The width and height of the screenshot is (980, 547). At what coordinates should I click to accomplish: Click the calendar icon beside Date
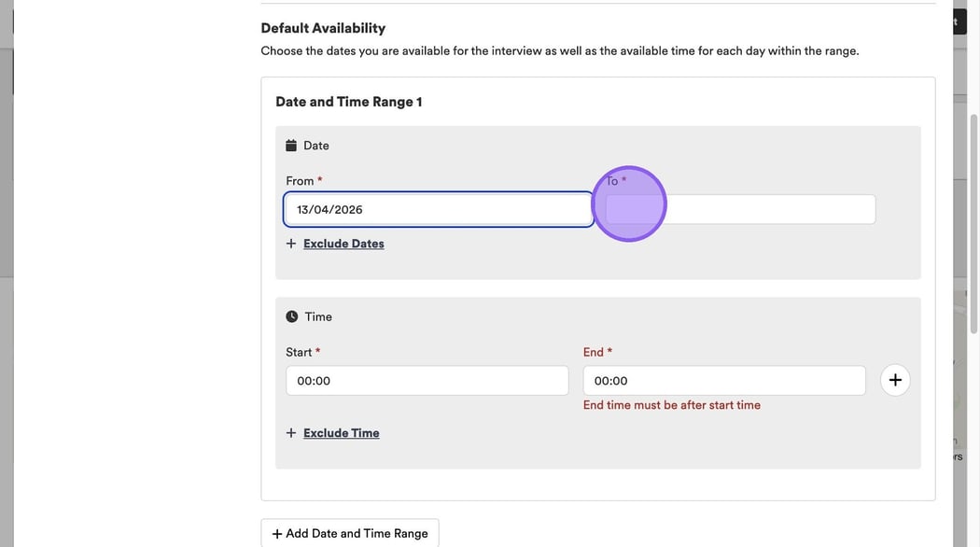(291, 146)
